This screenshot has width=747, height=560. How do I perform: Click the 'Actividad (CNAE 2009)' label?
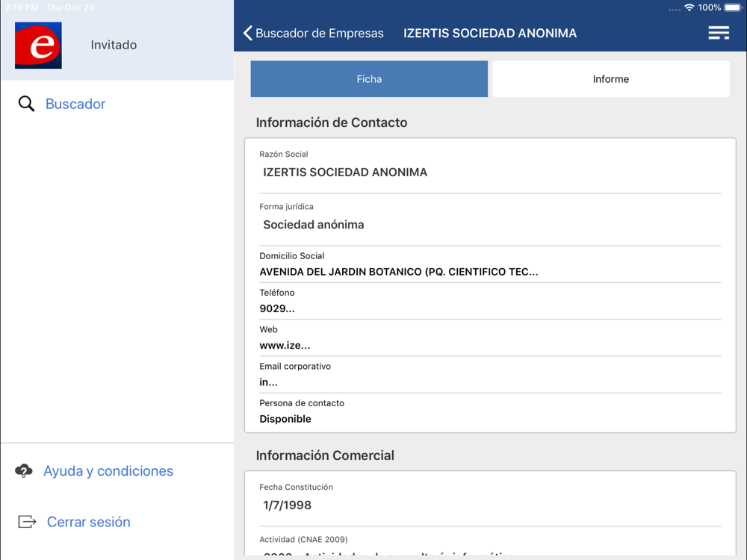pos(303,540)
